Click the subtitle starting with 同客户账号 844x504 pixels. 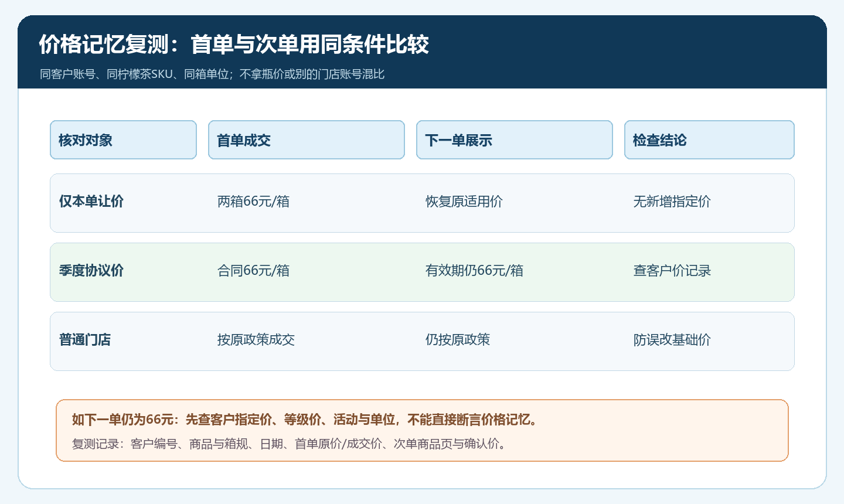[x=212, y=74]
